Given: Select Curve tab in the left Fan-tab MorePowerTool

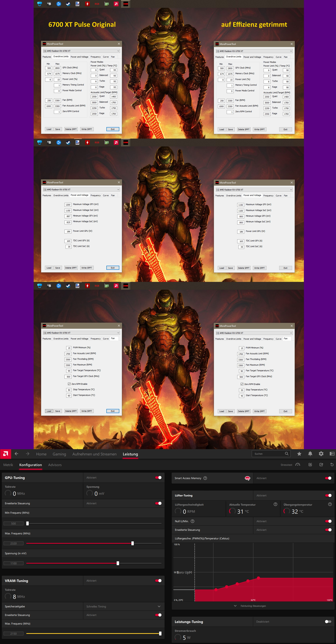Looking at the screenshot, I should click(x=106, y=339).
